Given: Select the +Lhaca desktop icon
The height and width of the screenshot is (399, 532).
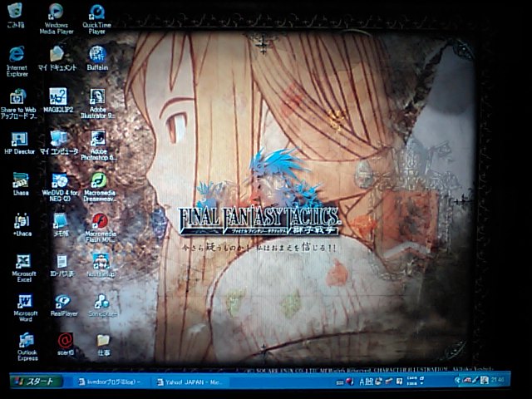Looking at the screenshot, I should pyautogui.click(x=22, y=224).
